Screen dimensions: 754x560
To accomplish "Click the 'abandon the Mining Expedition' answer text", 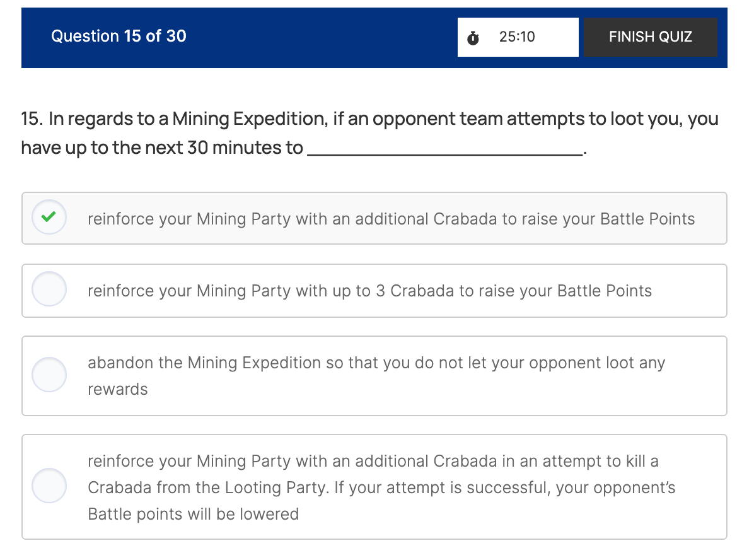I will (x=376, y=363).
